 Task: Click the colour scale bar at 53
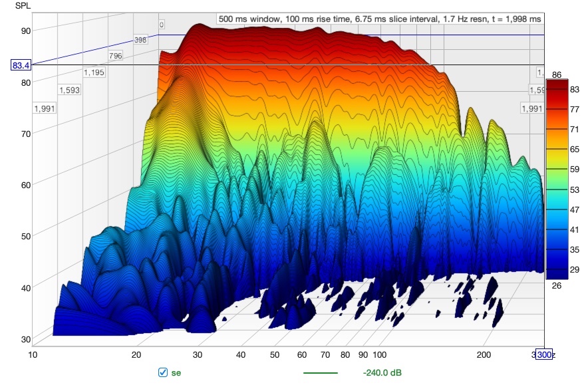click(557, 190)
